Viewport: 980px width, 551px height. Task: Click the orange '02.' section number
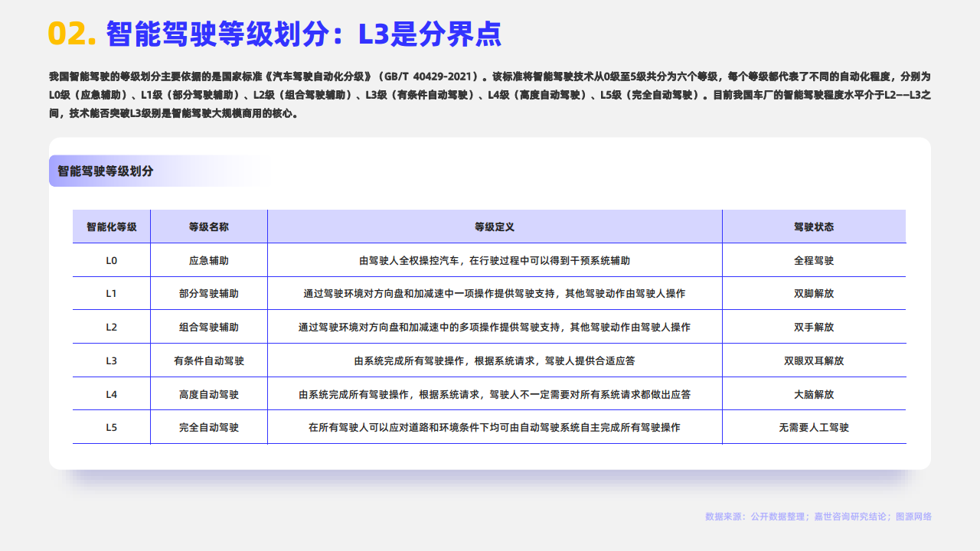point(72,34)
